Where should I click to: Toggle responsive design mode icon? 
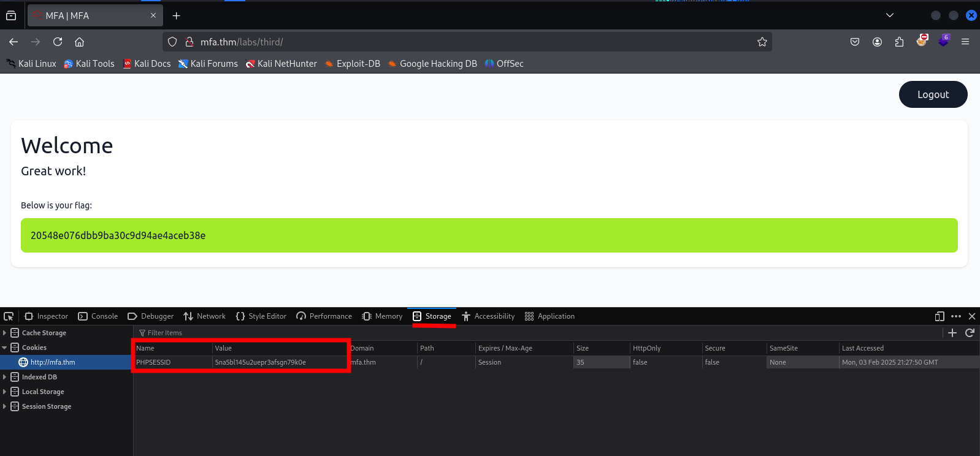pos(940,316)
